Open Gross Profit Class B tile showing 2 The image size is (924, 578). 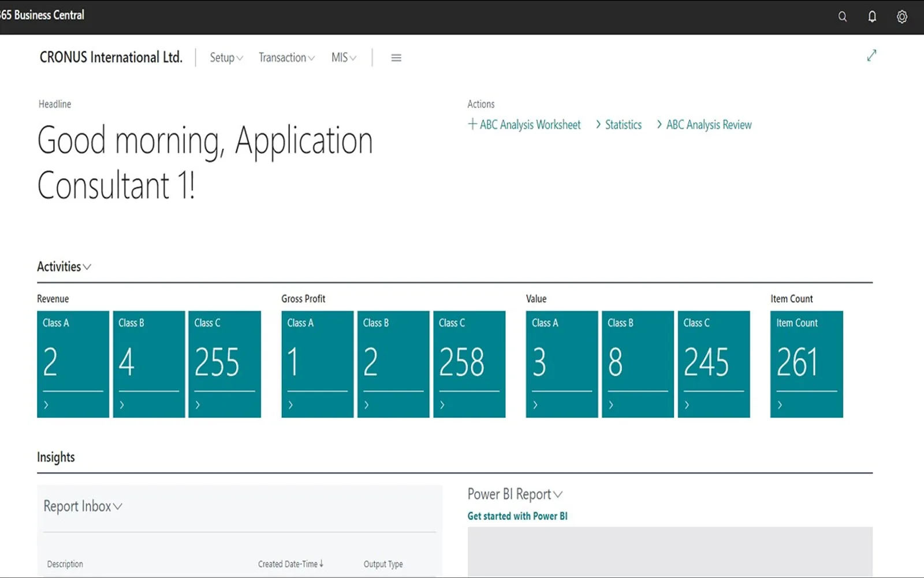pyautogui.click(x=393, y=364)
